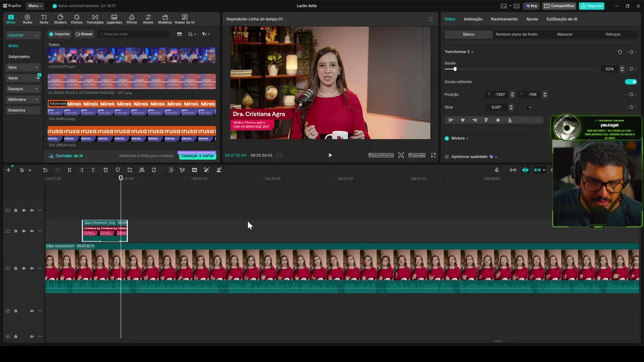Select the Retoque subtab

pos(613,34)
